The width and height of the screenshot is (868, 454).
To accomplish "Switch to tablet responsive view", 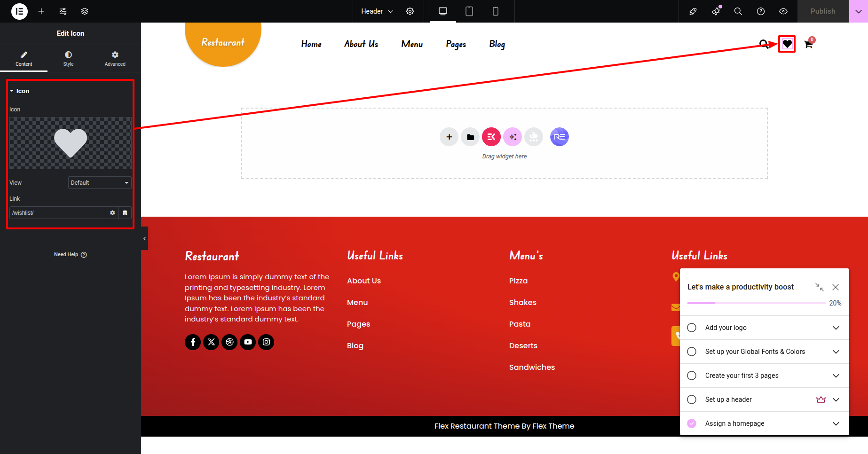I will pos(469,11).
